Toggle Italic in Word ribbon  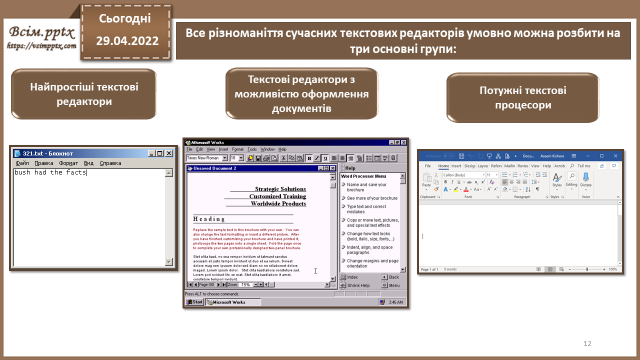coord(452,182)
